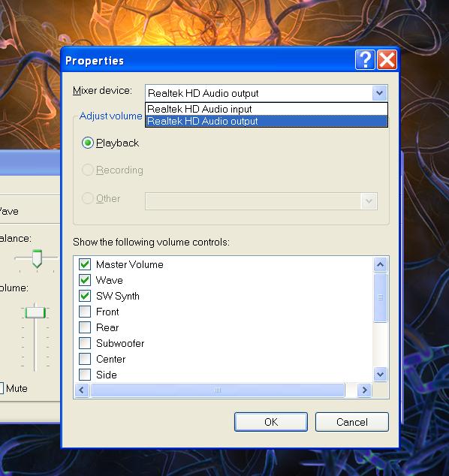
Task: Click the list scroll down arrow
Action: coord(381,375)
